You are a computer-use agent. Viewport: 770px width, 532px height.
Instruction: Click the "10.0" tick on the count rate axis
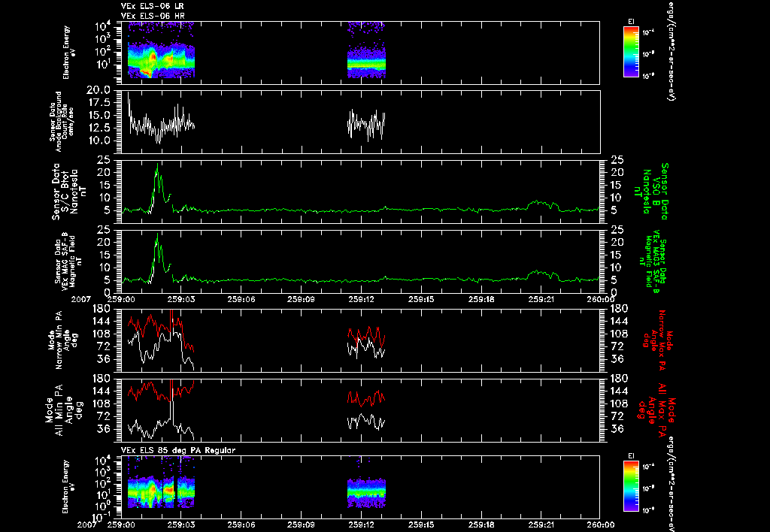[x=98, y=141]
